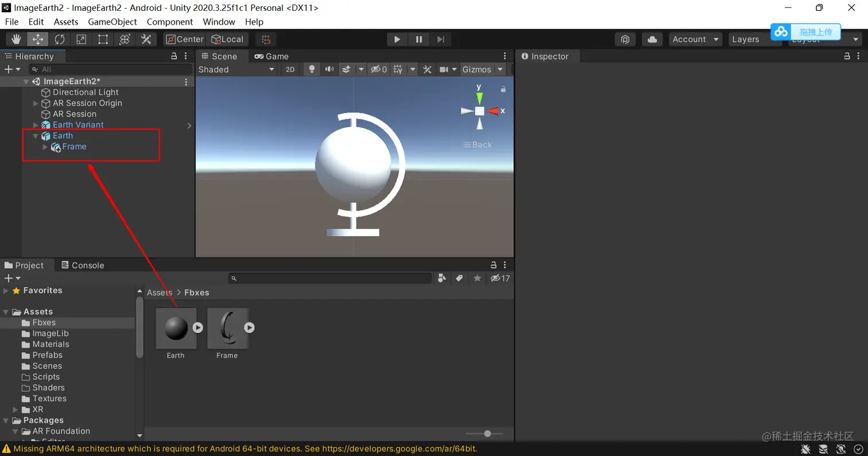Lock the Hierarchy panel
Screen dimensions: 868x456
[x=174, y=56]
